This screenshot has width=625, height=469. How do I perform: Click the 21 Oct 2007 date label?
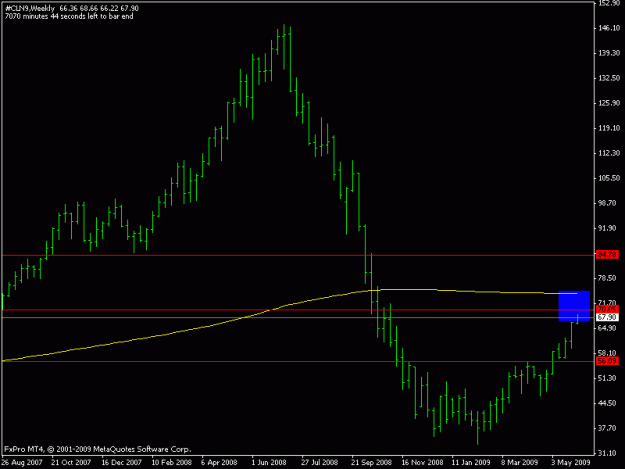point(71,462)
